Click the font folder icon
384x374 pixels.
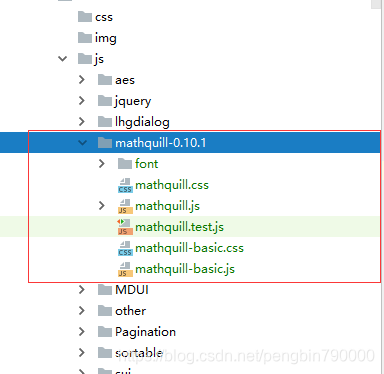(125, 164)
